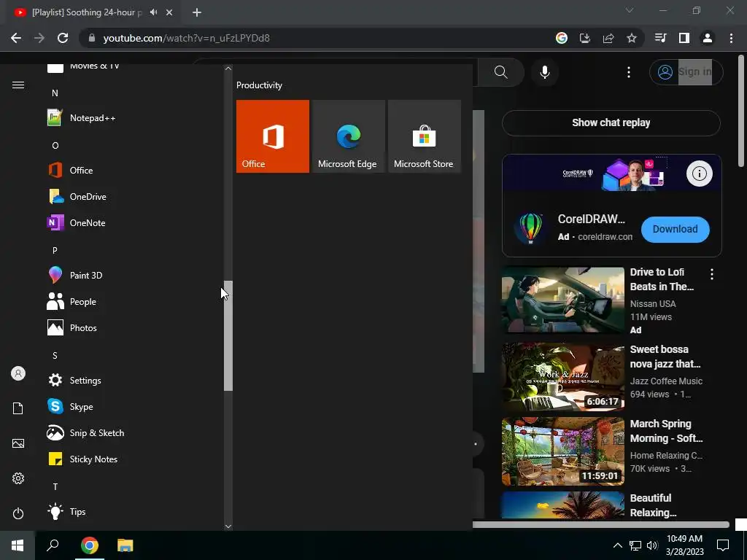Open Settings gear in the Start sidebar

[x=18, y=478]
